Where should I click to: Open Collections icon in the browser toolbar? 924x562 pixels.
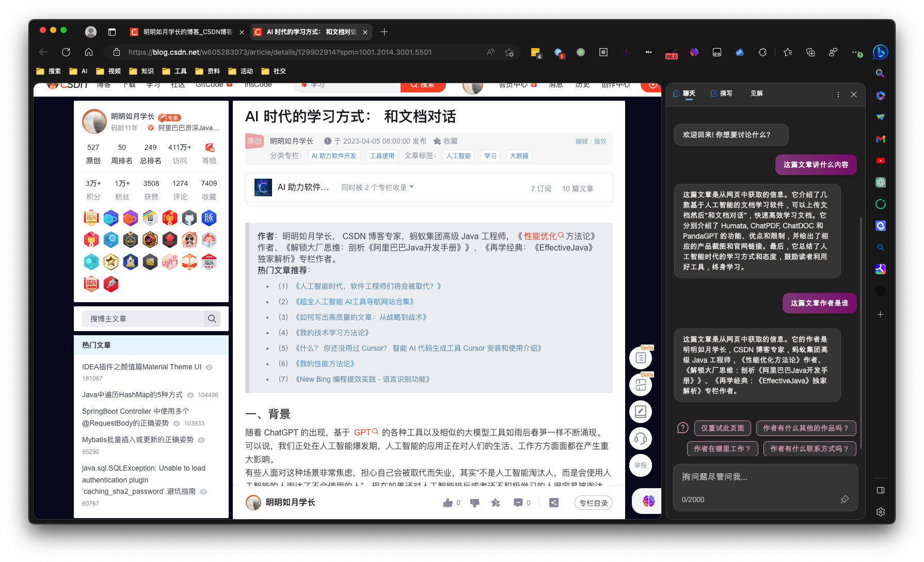(810, 52)
